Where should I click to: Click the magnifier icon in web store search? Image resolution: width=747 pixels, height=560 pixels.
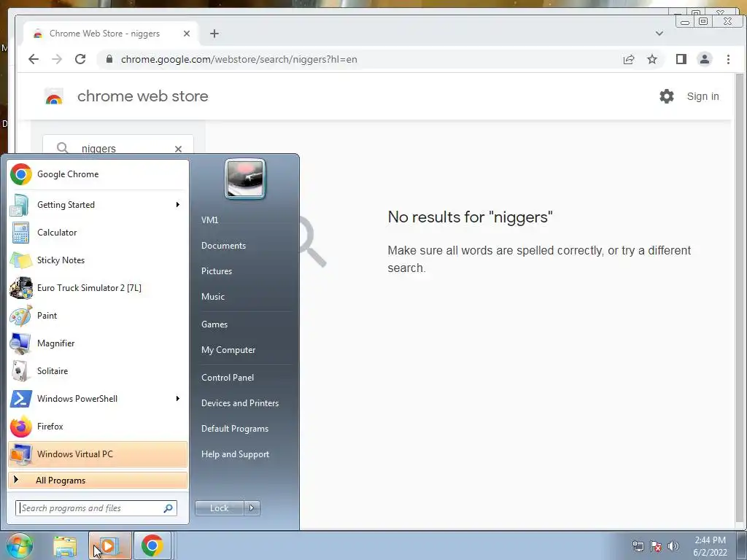pyautogui.click(x=63, y=148)
